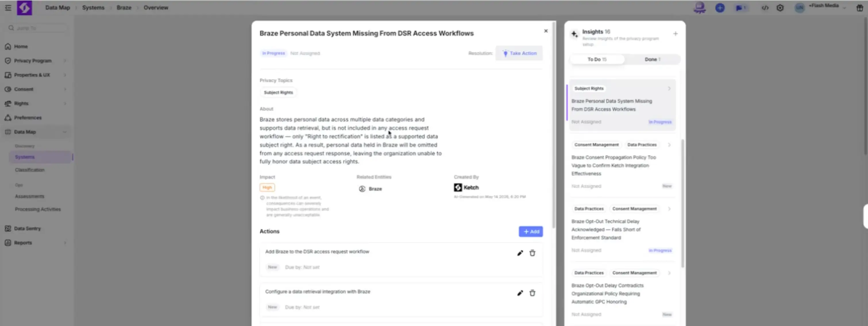
Task: Click the Take Action button
Action: tap(519, 53)
